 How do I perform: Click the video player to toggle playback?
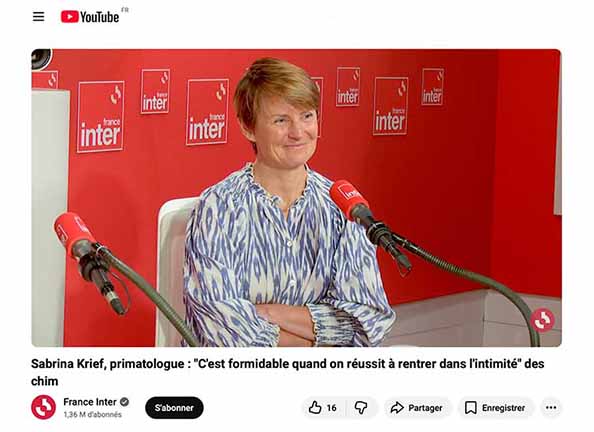(296, 198)
